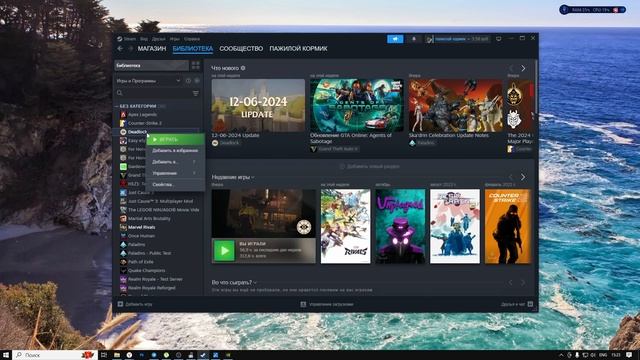
Task: Click the Windows Start button
Action: pos(6,355)
